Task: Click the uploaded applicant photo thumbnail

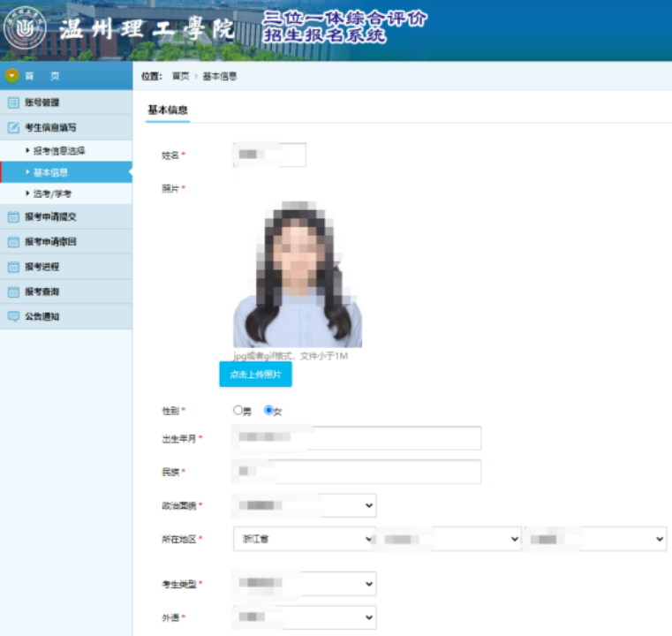Action: tap(298, 274)
